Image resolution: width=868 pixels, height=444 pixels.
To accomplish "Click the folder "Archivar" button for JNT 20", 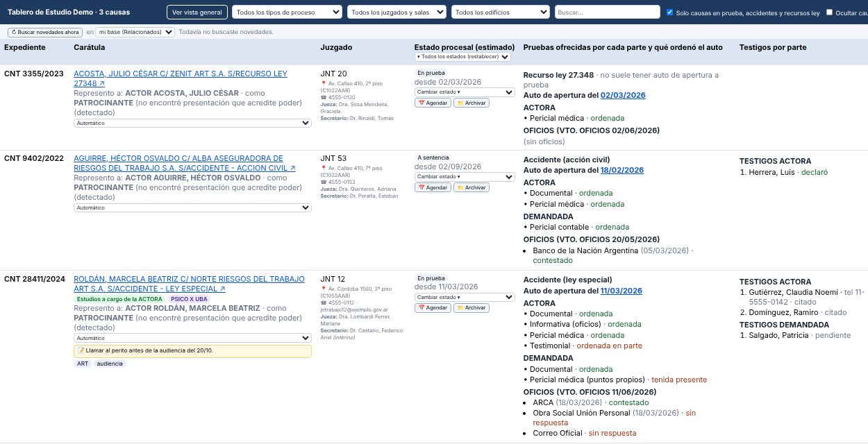I will 471,103.
